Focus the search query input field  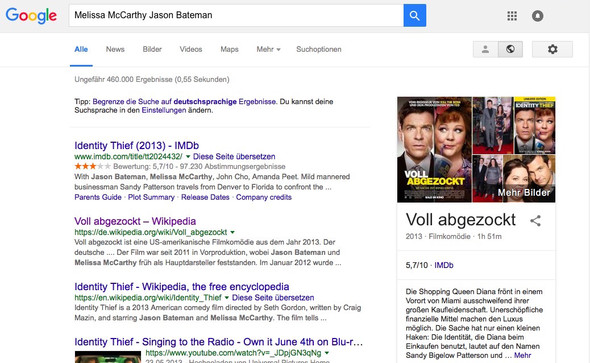[236, 15]
